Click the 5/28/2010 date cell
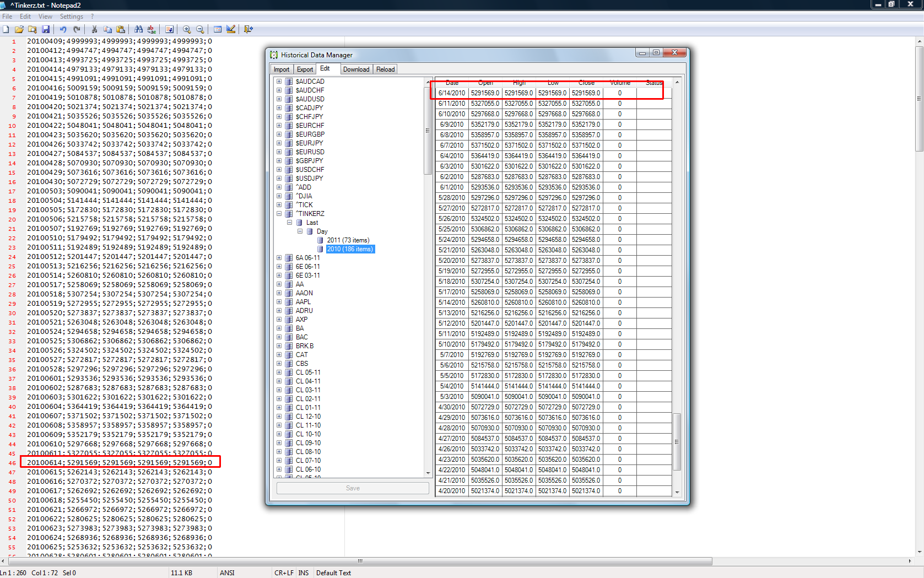924x578 pixels. 452,198
